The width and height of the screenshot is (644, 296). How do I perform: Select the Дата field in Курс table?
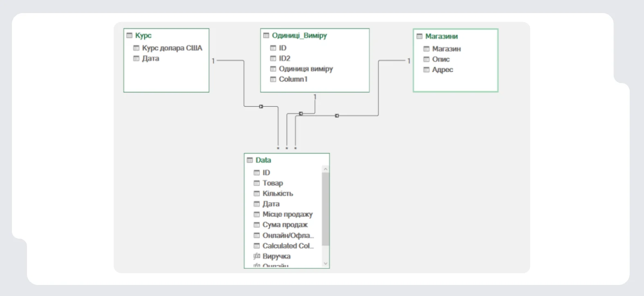[150, 59]
